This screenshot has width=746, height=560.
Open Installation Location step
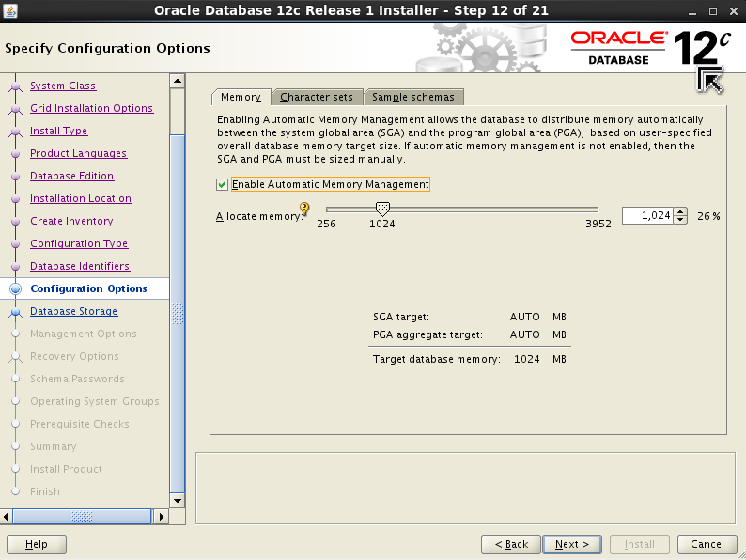(81, 198)
